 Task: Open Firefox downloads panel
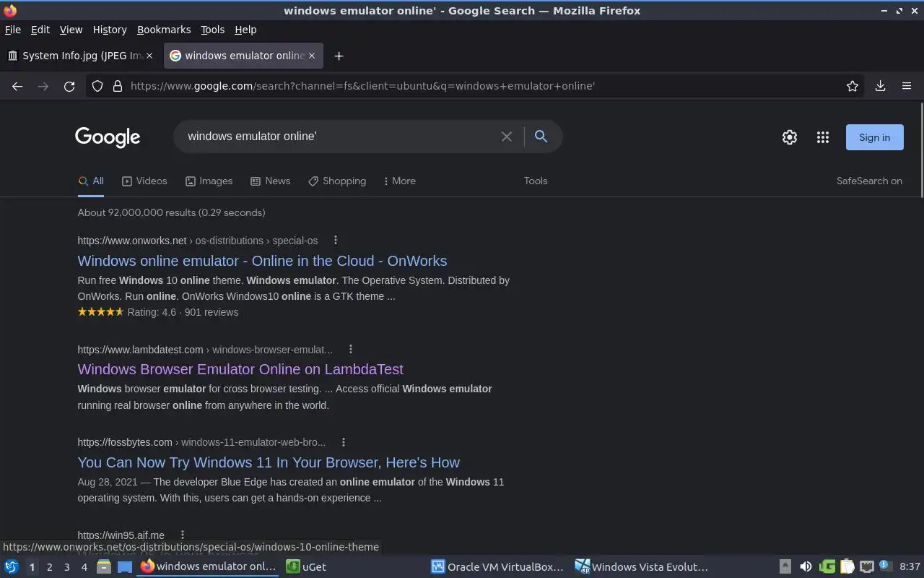(x=880, y=86)
